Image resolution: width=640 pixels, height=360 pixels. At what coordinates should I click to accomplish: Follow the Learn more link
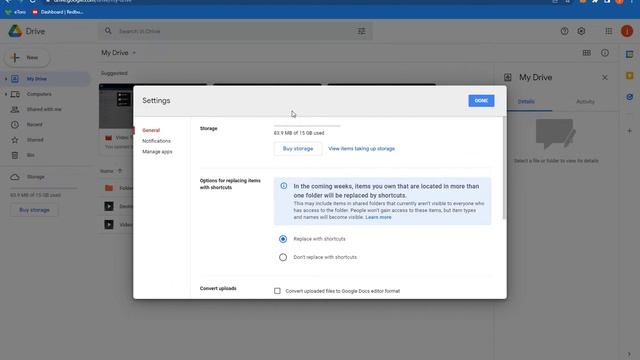378,218
